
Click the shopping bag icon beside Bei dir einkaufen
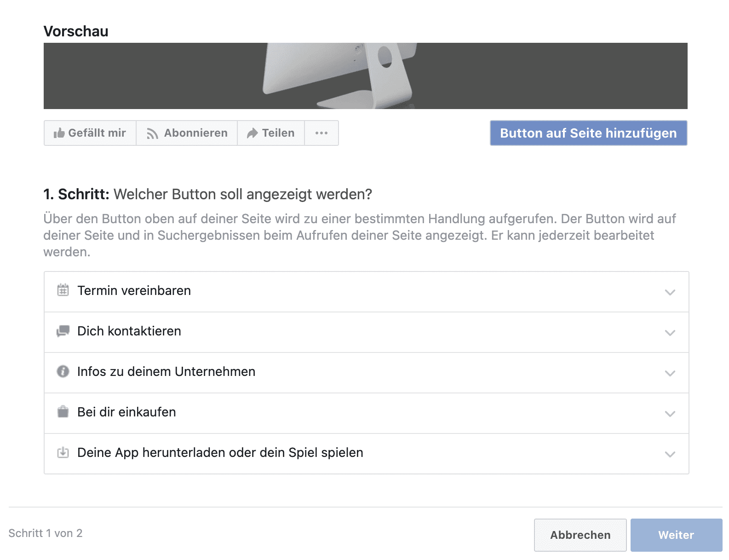tap(63, 411)
